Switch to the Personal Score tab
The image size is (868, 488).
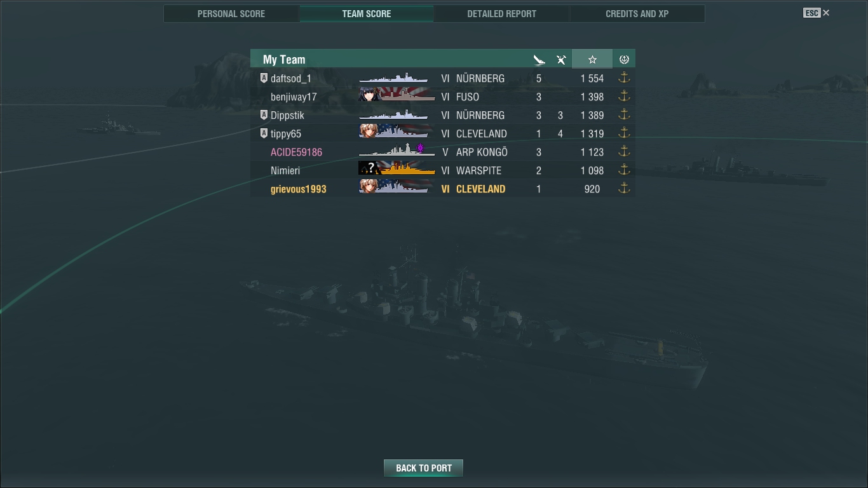(x=231, y=13)
